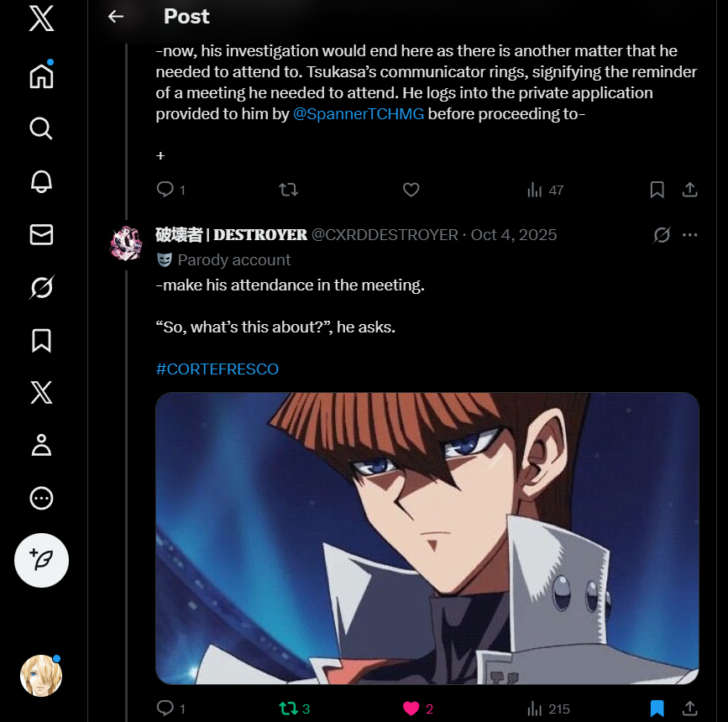Unlike the DESTROYER post with pink heart

tap(411, 709)
